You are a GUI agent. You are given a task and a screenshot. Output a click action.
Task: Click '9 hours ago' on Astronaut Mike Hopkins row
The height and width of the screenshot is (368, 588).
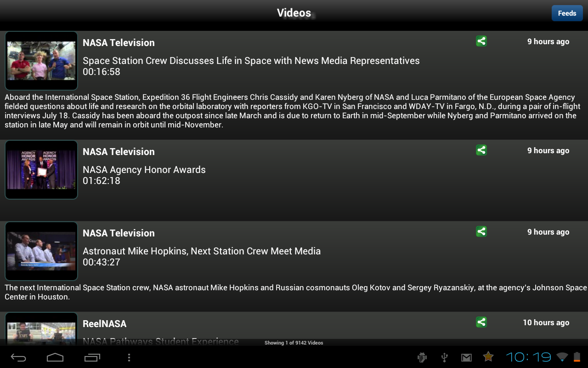[x=548, y=232]
